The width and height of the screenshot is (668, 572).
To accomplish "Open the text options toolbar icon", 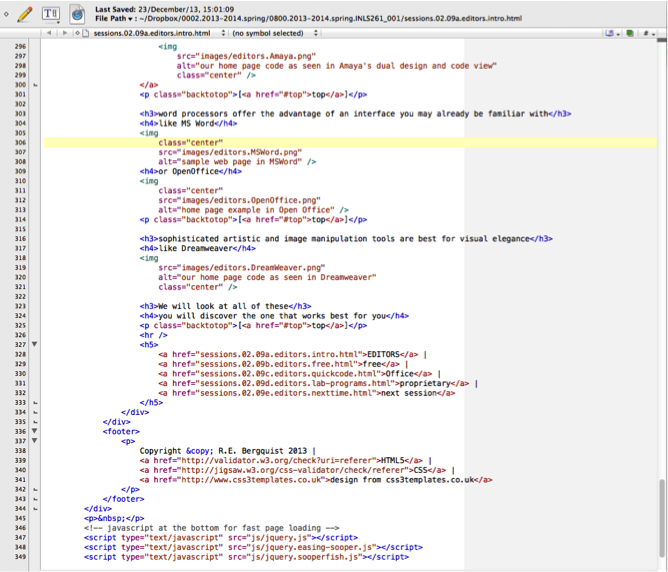I will coord(51,12).
